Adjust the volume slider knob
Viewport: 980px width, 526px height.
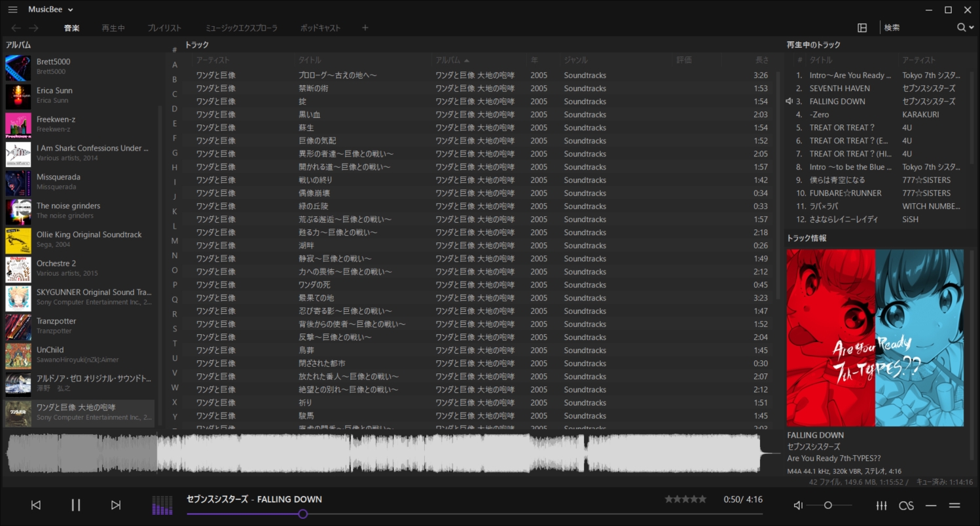[x=828, y=505]
